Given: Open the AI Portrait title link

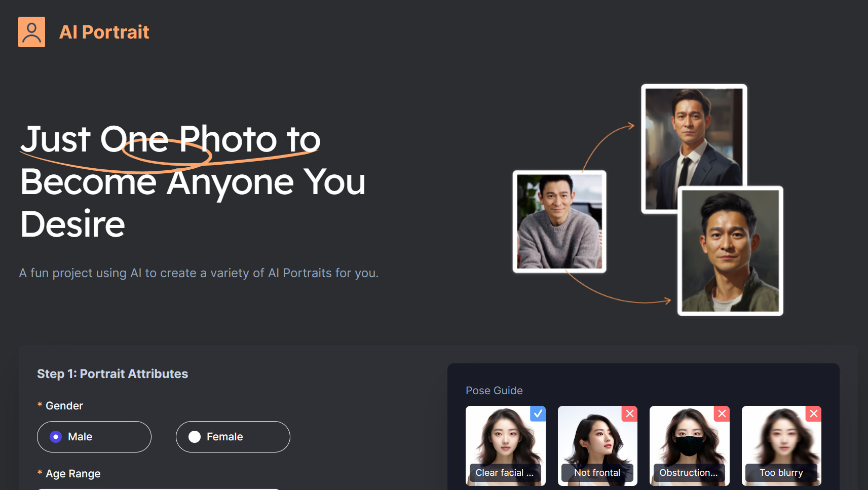Looking at the screenshot, I should point(104,32).
